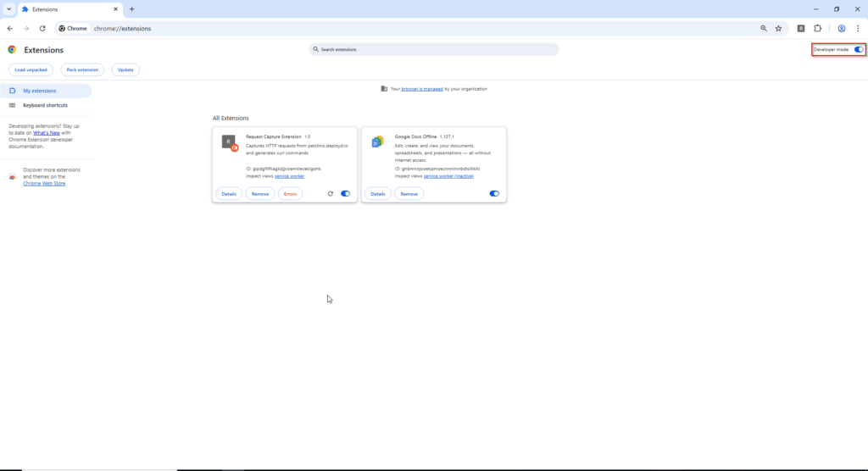Remove Google Docs Offline extension
The height and width of the screenshot is (471, 868).
coord(409,194)
